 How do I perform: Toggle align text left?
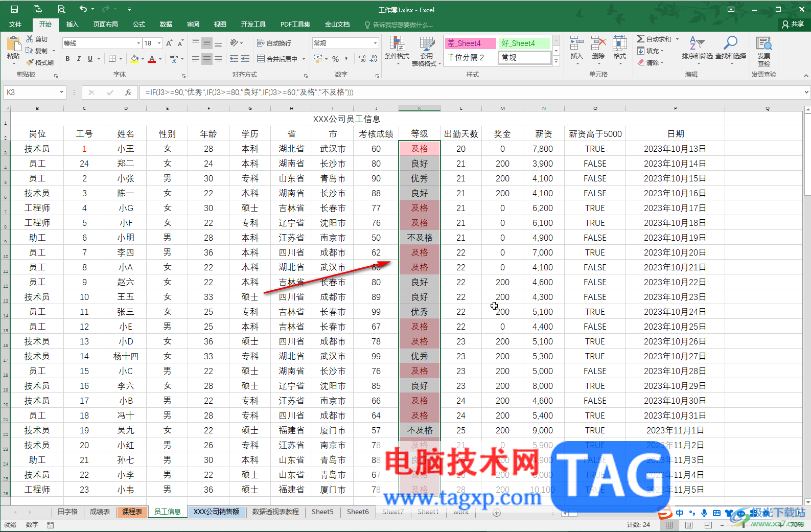click(195, 59)
